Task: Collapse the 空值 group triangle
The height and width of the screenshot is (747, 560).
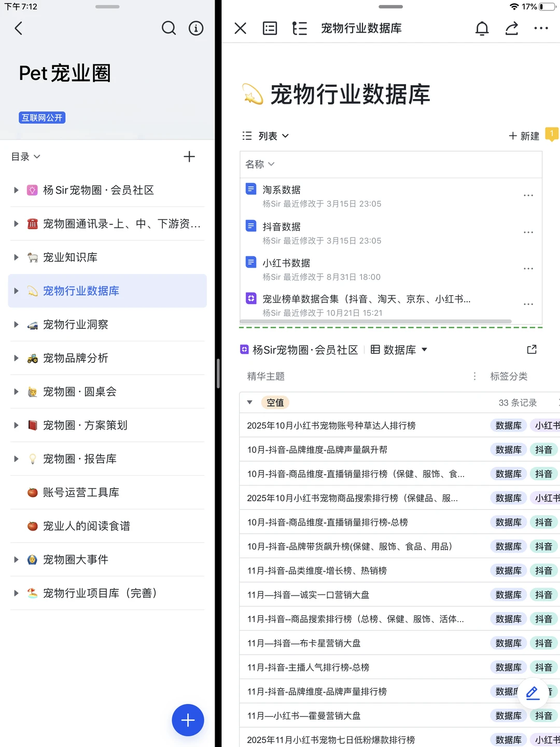Action: pyautogui.click(x=249, y=402)
